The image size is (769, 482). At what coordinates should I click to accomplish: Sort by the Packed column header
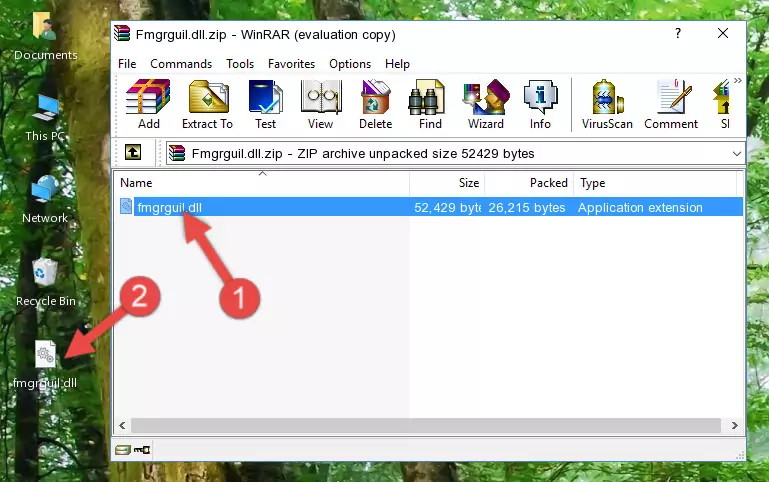coord(529,183)
